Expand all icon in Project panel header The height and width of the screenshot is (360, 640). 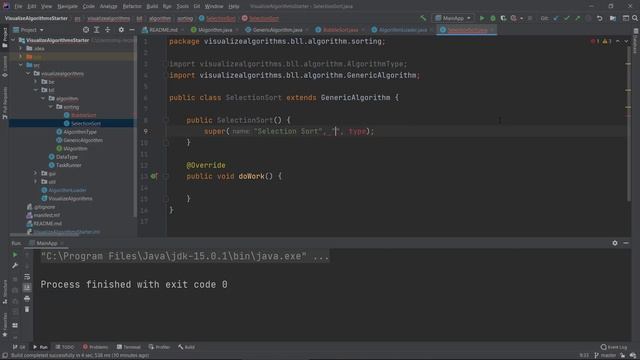(97, 30)
